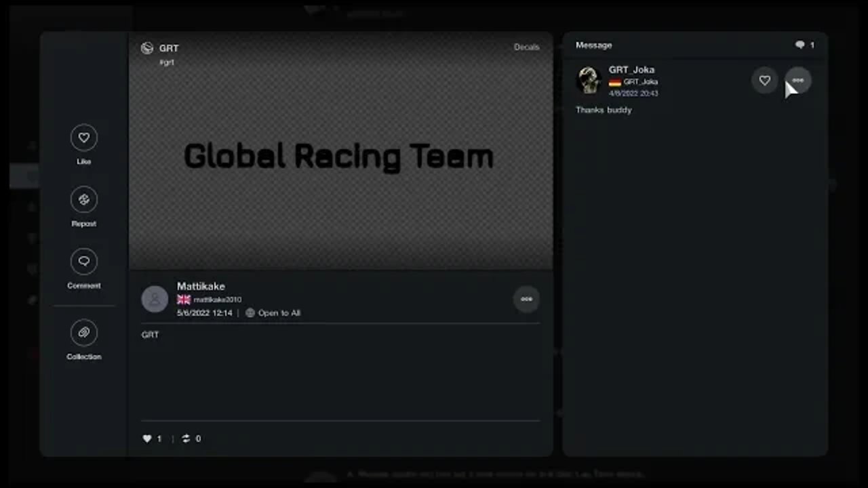Click the GRT title at top
Screen dimensions: 868x488
(169, 48)
